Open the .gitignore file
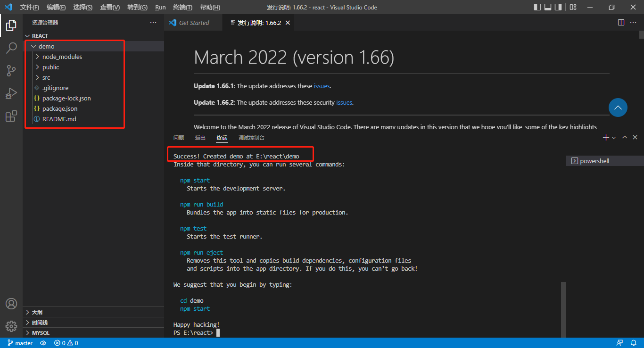Viewport: 644px width, 348px height. (x=93, y=88)
